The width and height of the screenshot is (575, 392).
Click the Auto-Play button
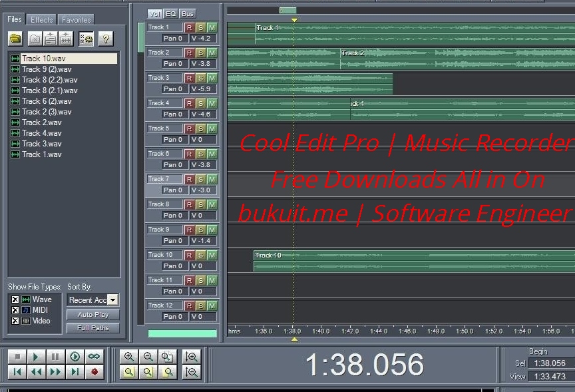click(x=93, y=315)
